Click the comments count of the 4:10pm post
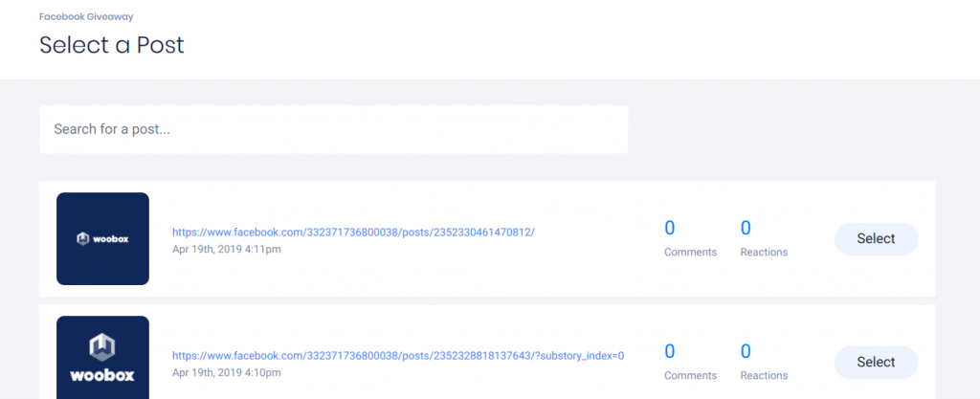The height and width of the screenshot is (399, 980). click(x=670, y=351)
